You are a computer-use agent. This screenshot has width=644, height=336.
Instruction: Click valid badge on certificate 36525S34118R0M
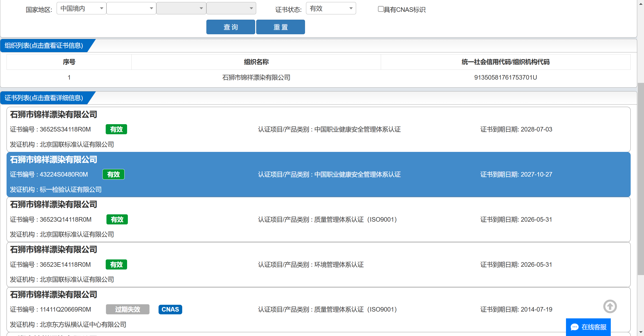[116, 129]
